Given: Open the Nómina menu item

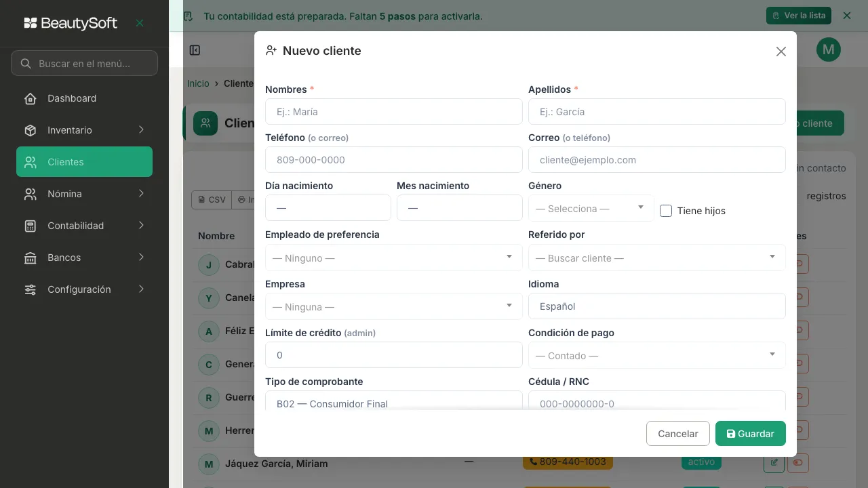Looking at the screenshot, I should (x=84, y=194).
